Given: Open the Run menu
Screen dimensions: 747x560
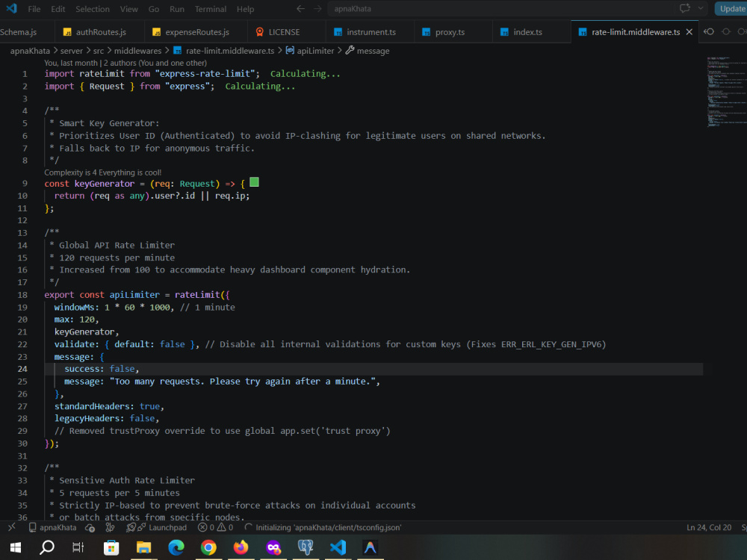Looking at the screenshot, I should point(177,9).
